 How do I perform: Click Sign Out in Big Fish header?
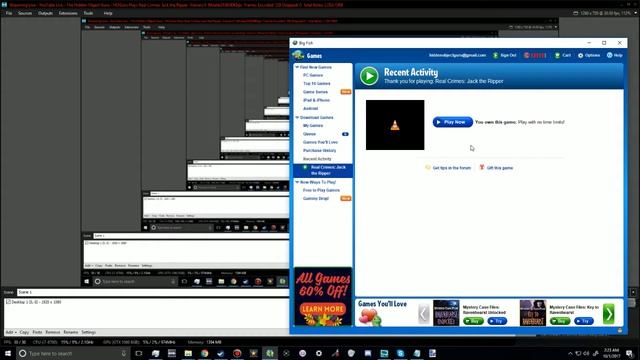504,55
